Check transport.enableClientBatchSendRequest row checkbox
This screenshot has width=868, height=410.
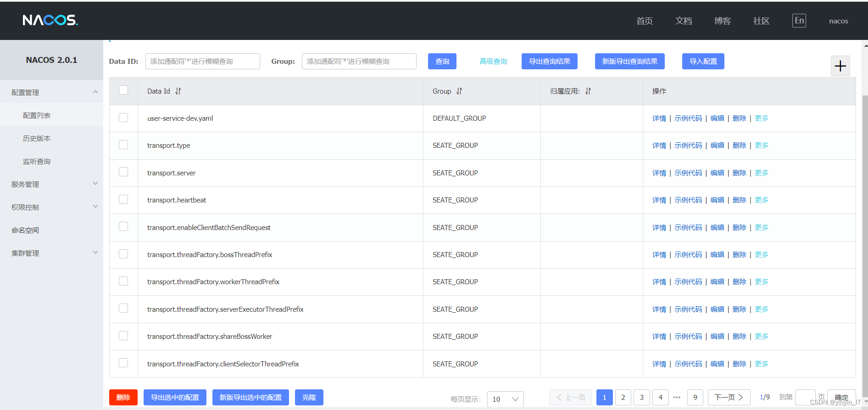click(x=123, y=226)
